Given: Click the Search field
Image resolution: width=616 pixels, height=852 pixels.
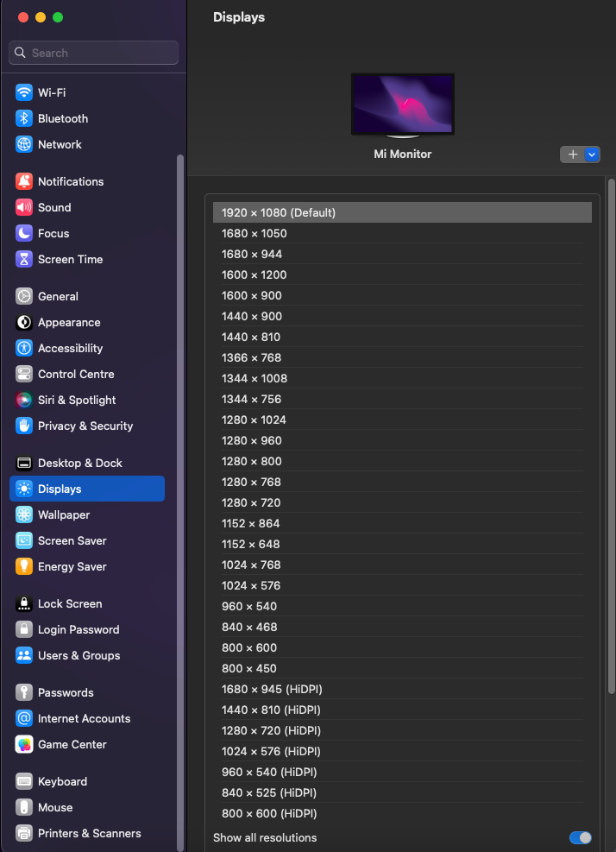Looking at the screenshot, I should pyautogui.click(x=93, y=53).
